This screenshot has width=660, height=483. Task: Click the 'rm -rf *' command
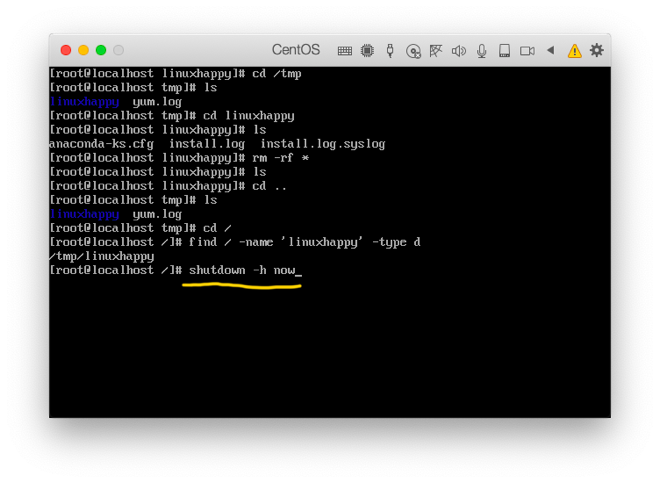point(281,158)
